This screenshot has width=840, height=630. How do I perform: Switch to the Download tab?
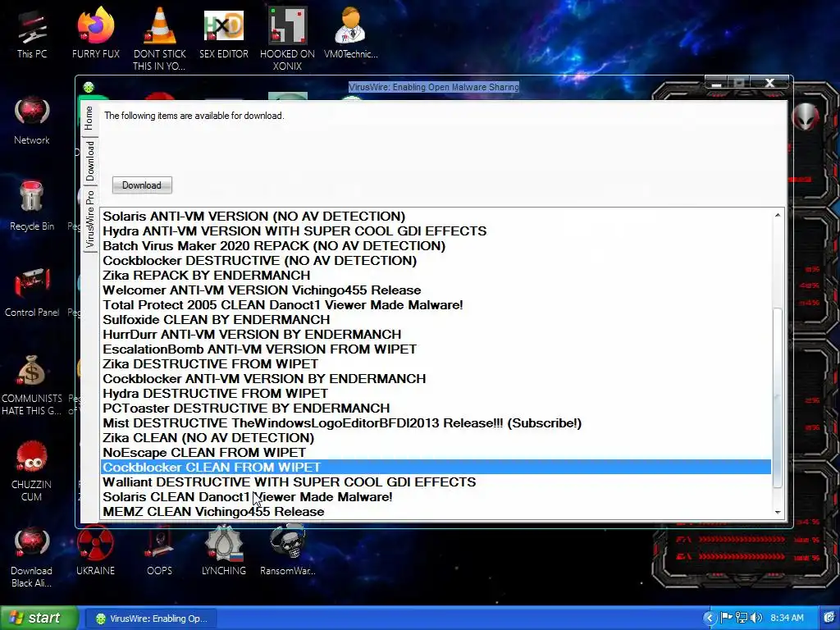point(89,161)
